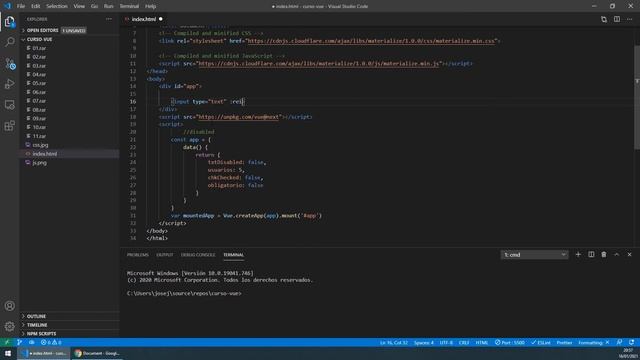Screen dimensions: 640x360
Task: Open the Explorer view in activity bar
Action: click(x=9, y=21)
